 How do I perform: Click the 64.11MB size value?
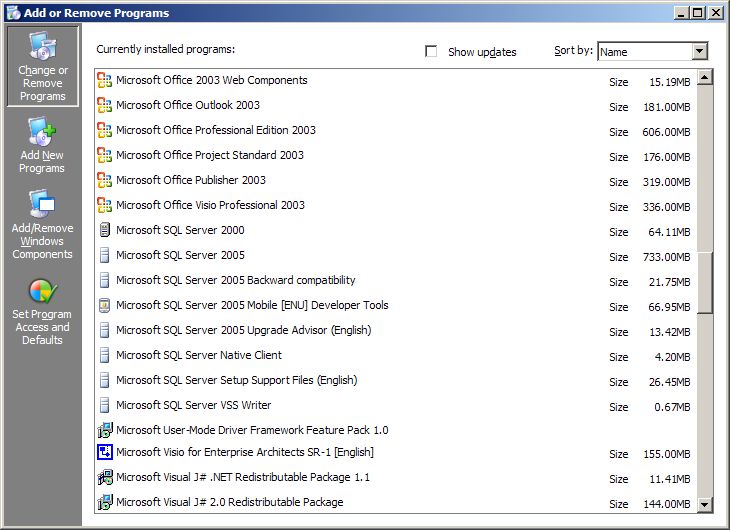click(669, 232)
